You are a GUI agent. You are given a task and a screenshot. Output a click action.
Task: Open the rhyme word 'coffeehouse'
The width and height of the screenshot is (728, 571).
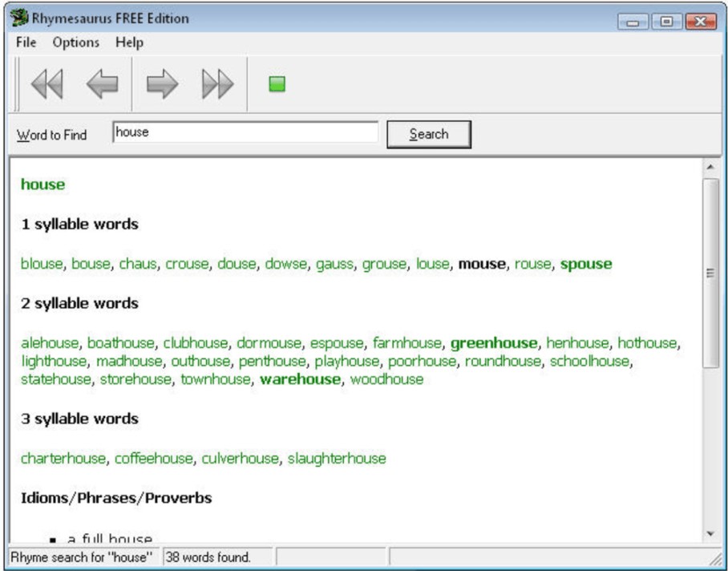tap(154, 459)
